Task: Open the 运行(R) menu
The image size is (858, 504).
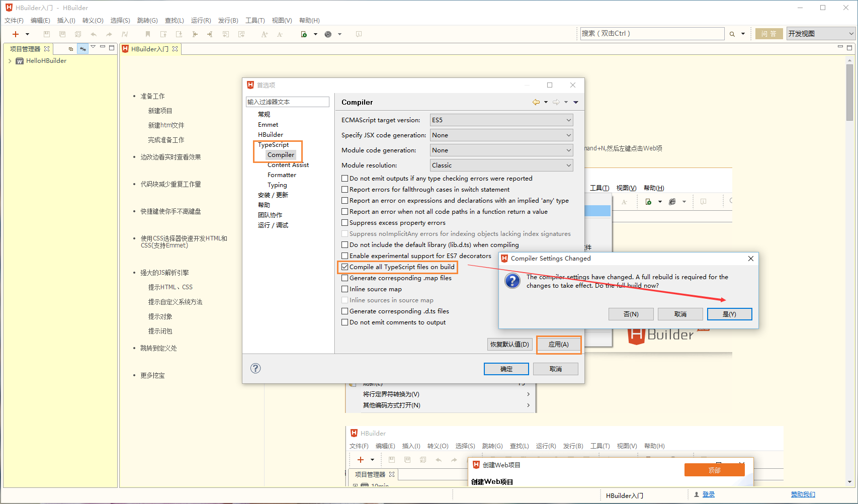Action: (x=201, y=20)
